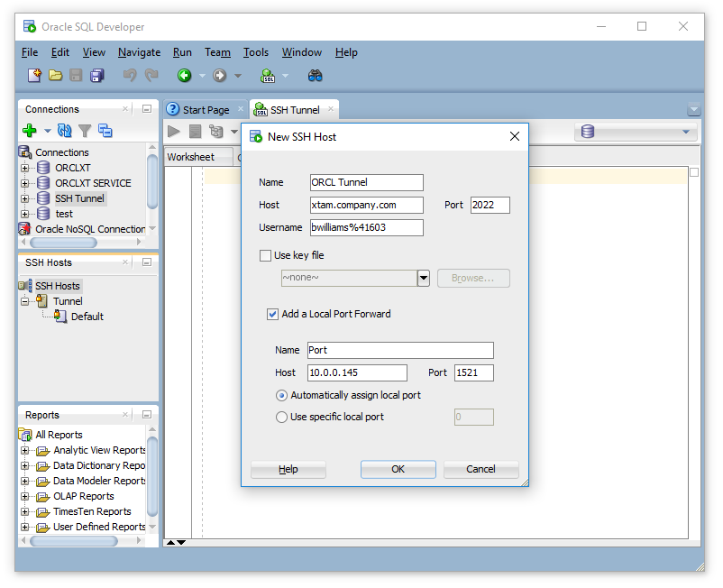Select the Save All icon
This screenshot has width=723, height=588.
coord(97,76)
